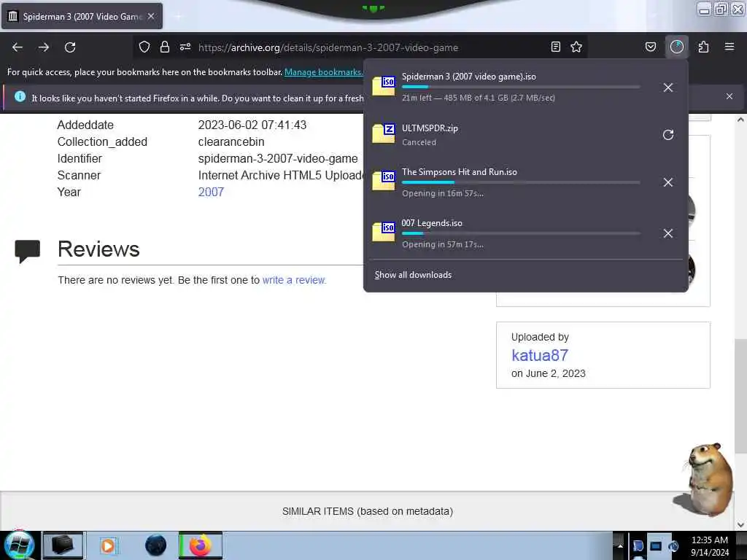Open the Windows Start orb

19,545
